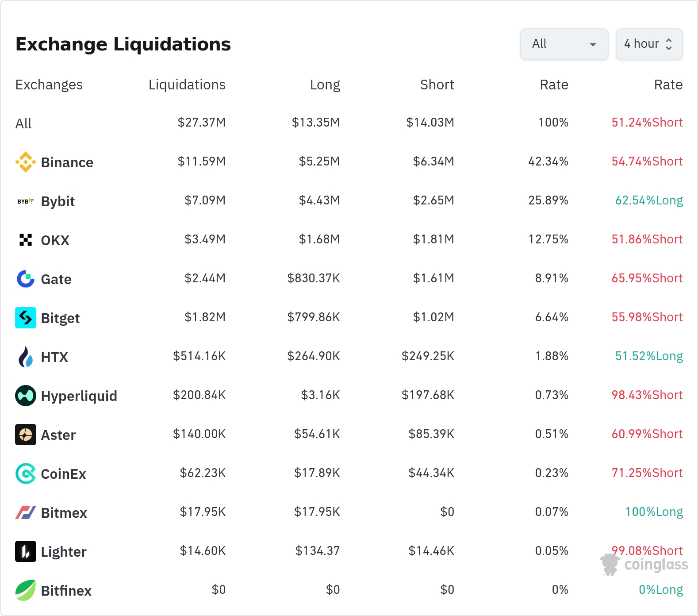Click the Long column header
This screenshot has height=616, width=698.
pos(325,85)
